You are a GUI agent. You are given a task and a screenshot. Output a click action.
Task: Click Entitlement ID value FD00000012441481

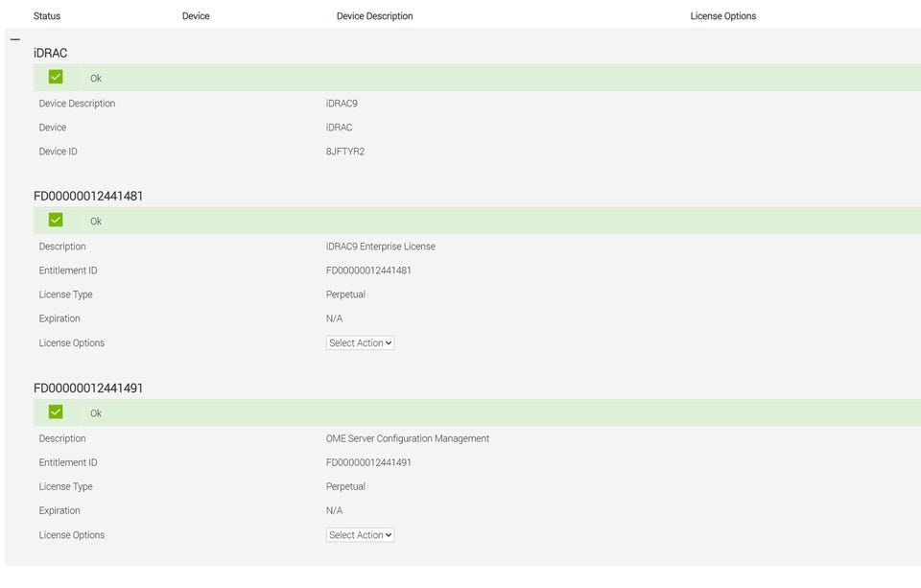[368, 270]
